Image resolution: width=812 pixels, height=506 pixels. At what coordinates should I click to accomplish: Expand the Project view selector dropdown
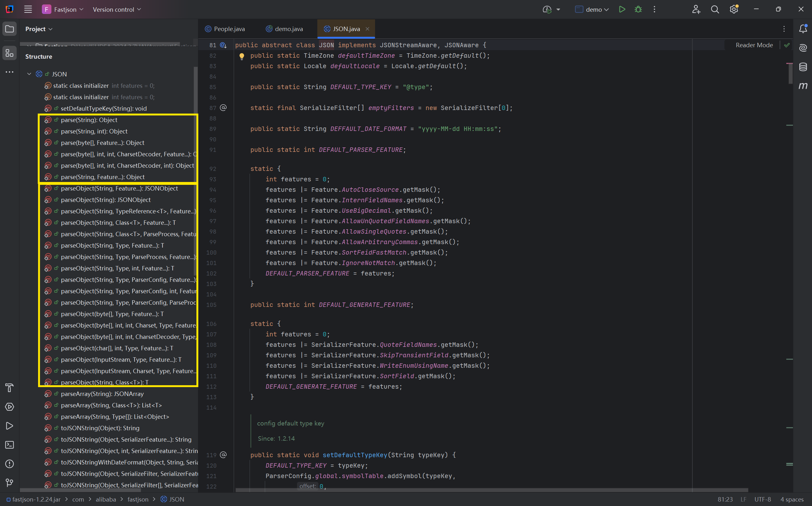39,29
